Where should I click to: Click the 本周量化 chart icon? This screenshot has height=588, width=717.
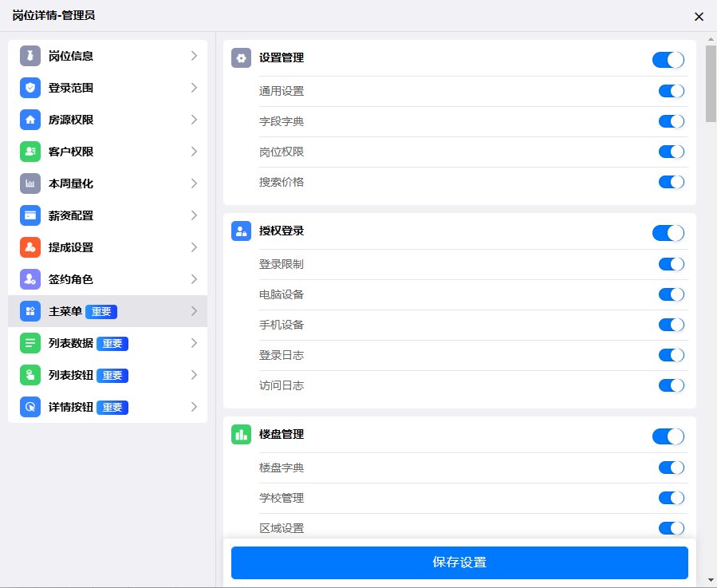[30, 184]
